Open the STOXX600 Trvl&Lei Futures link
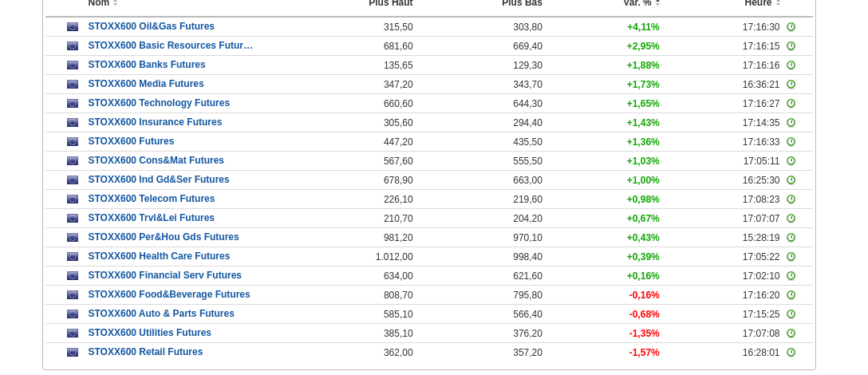Image resolution: width=868 pixels, height=375 pixels. click(x=151, y=219)
